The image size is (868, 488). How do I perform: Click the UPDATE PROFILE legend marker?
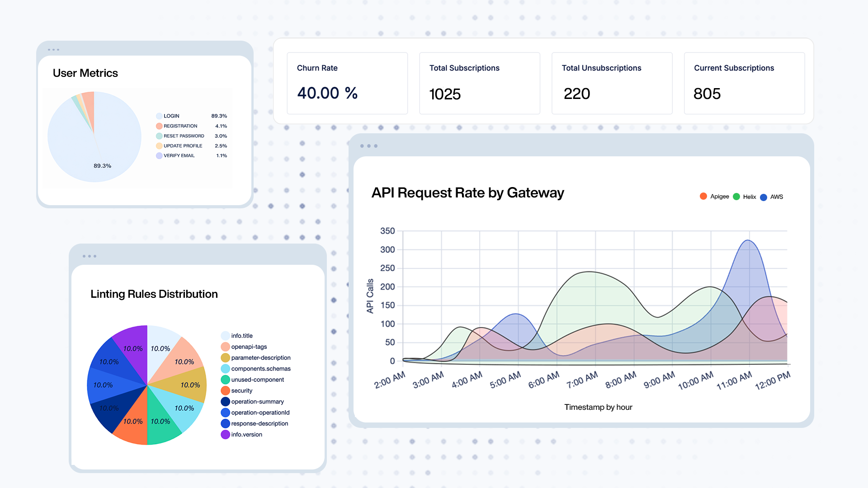click(x=159, y=146)
